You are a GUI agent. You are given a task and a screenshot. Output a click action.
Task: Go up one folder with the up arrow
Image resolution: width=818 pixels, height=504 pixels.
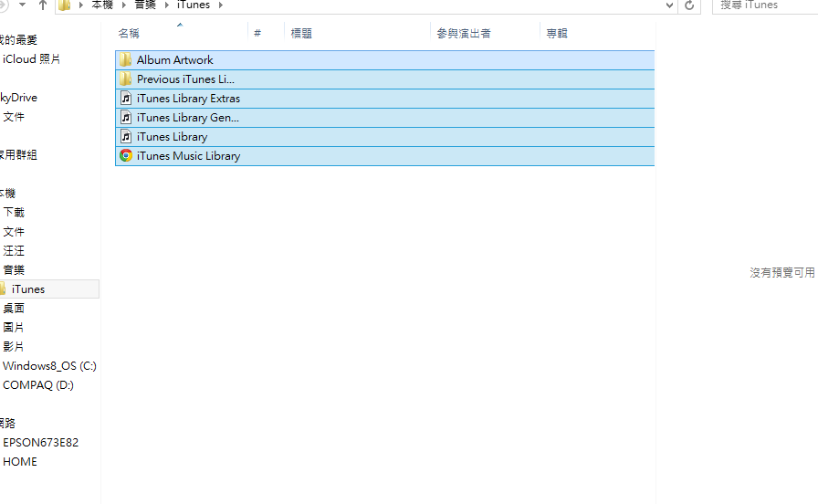coord(43,5)
